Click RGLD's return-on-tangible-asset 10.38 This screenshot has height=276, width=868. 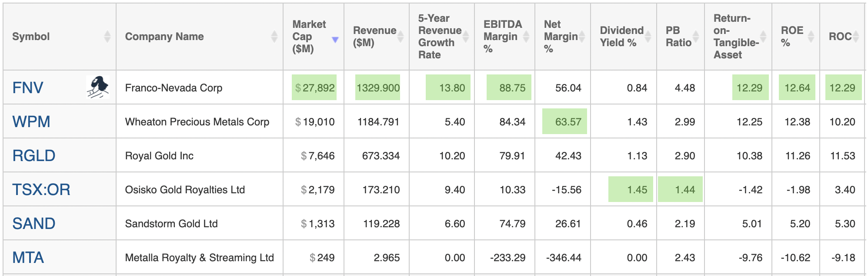click(x=749, y=156)
